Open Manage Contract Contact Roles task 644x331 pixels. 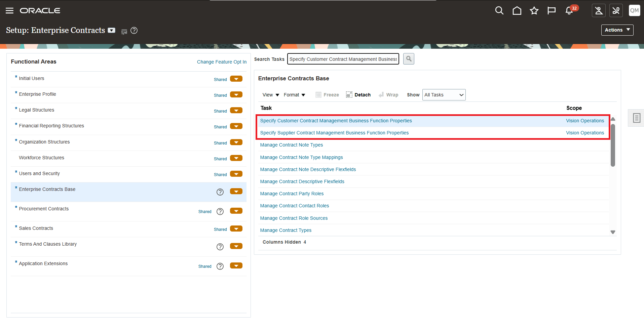294,206
